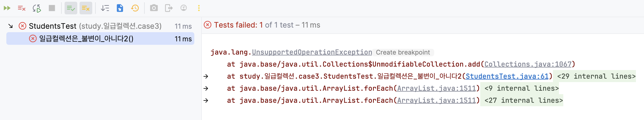Open the Test History clock icon
The height and width of the screenshot is (120, 644).
[135, 8]
